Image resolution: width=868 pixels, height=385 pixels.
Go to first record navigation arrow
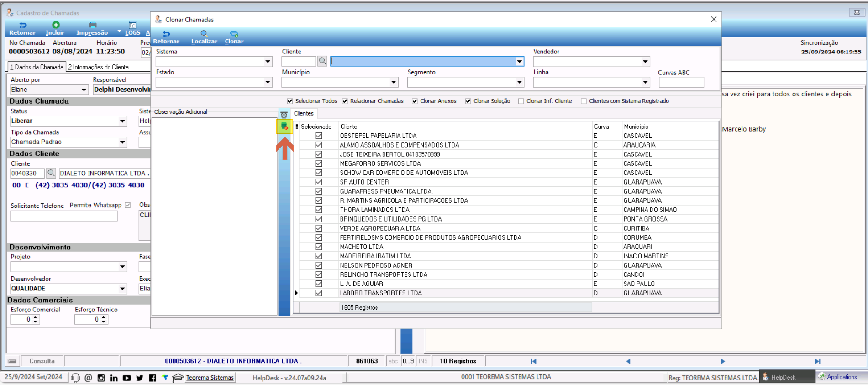coord(533,361)
